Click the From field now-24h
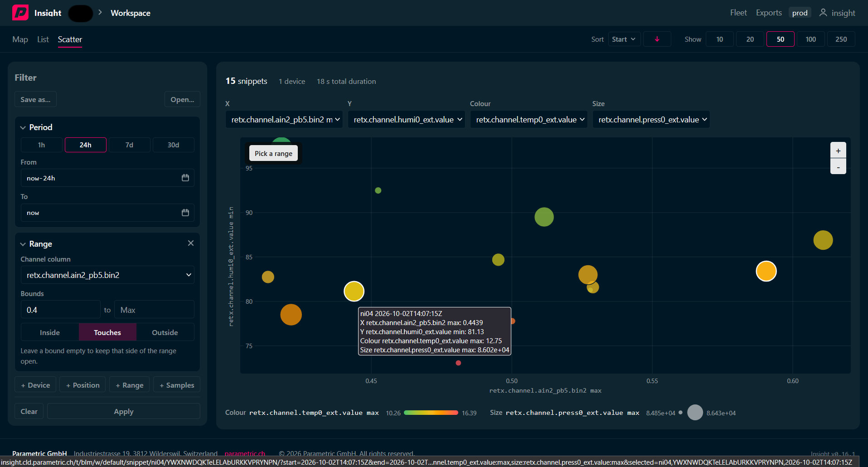 (x=107, y=178)
